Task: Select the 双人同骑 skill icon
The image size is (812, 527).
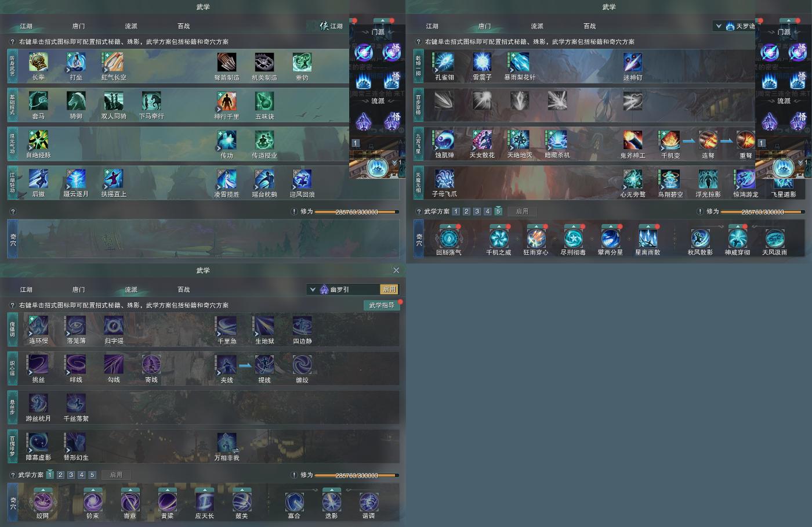Action: tap(114, 101)
